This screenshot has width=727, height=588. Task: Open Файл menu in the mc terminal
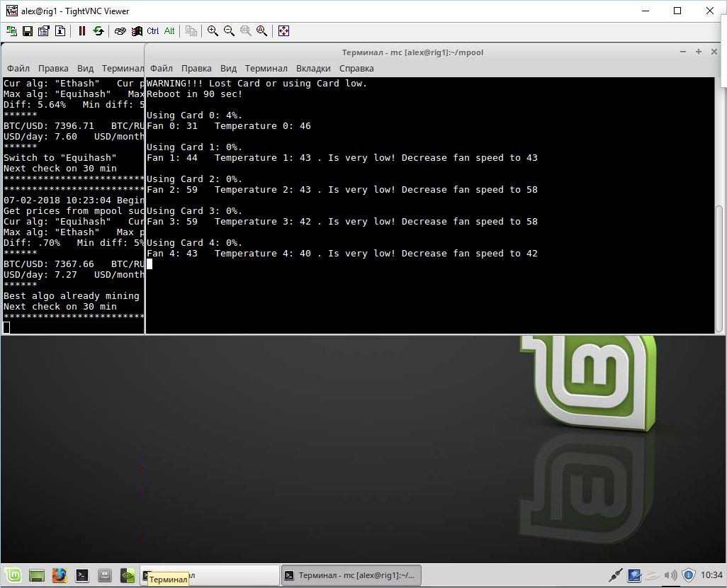[x=162, y=69]
